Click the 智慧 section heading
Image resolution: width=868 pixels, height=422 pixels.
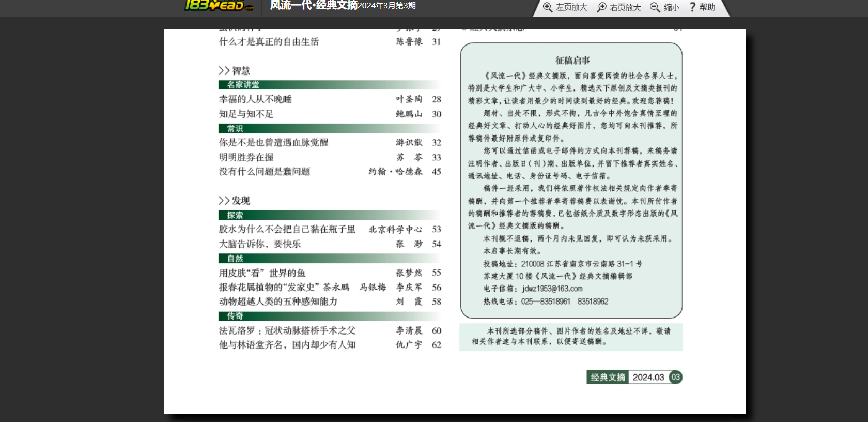(240, 71)
